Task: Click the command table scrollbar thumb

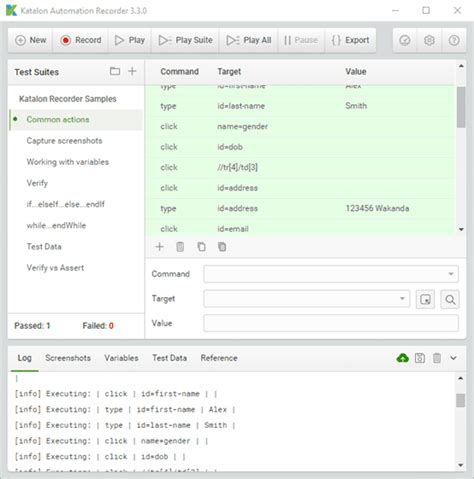Action: point(461,107)
